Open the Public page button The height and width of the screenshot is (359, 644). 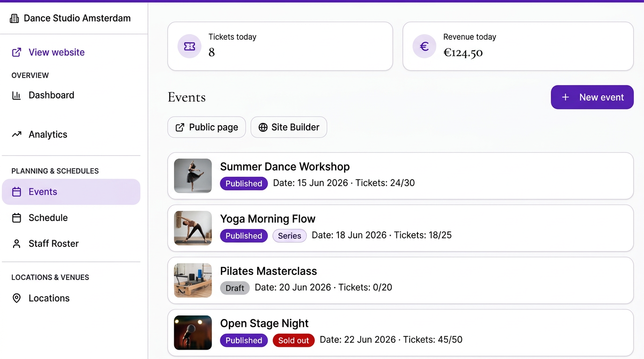click(206, 127)
